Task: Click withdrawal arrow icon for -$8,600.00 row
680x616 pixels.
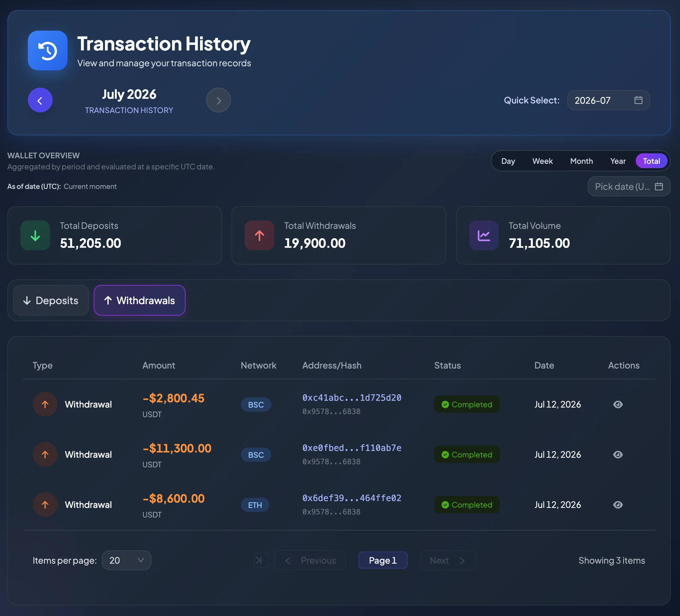Action: (45, 505)
